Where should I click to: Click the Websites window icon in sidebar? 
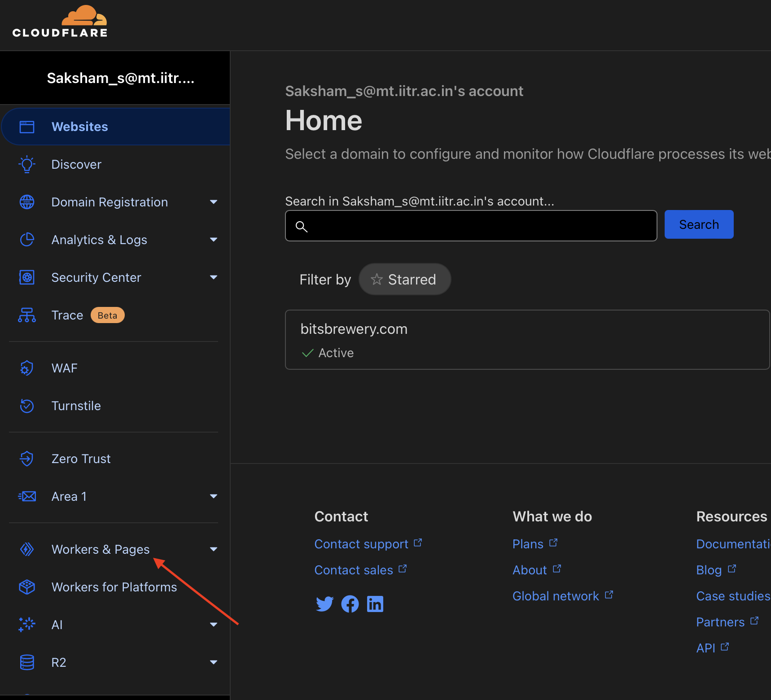coord(27,127)
